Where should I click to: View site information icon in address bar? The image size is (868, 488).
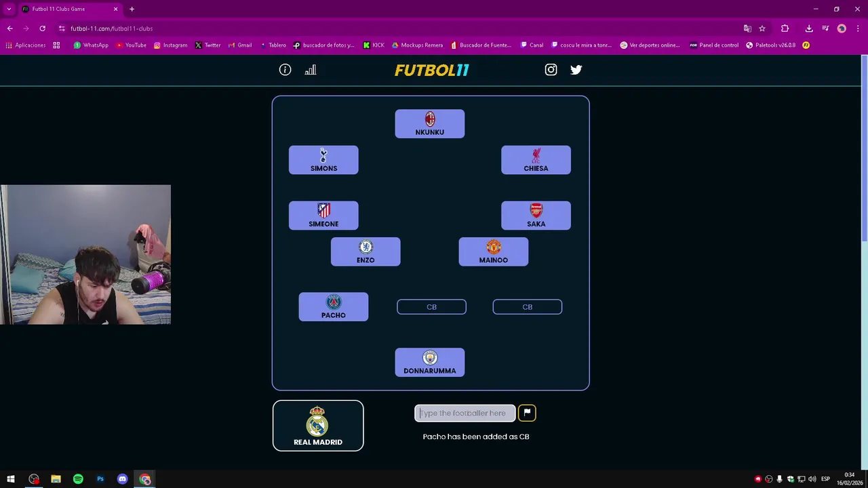[x=62, y=28]
